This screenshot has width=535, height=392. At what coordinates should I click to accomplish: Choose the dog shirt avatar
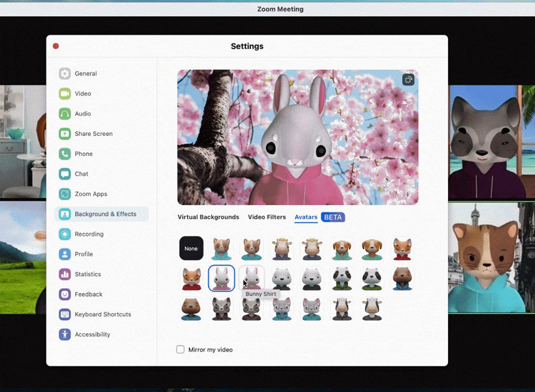coord(372,249)
